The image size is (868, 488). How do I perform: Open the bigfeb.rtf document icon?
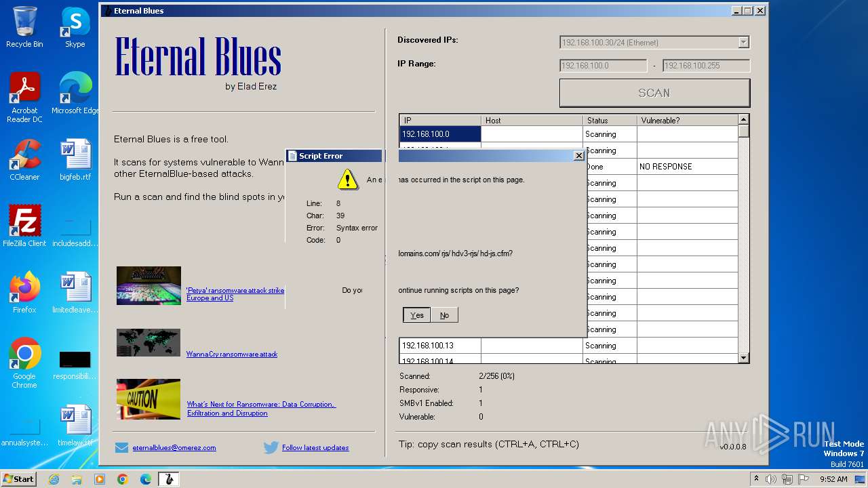pos(75,160)
